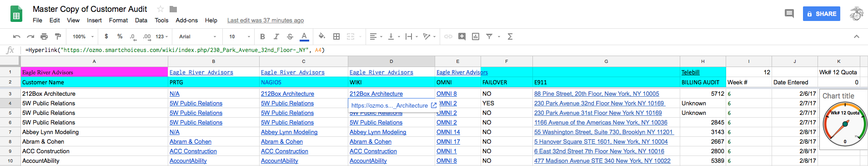Click the Telebill link in row 1
This screenshot has height=166, width=868.
click(x=690, y=72)
